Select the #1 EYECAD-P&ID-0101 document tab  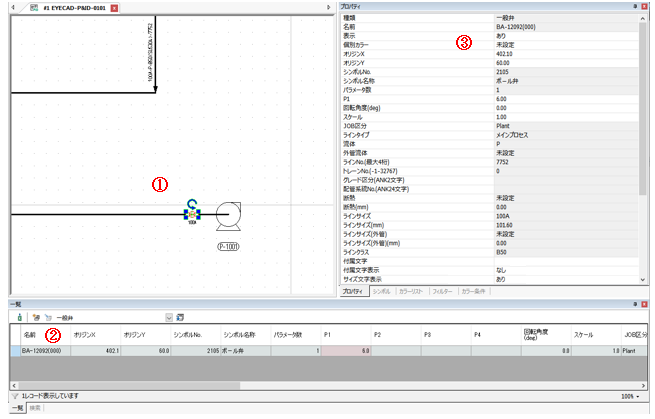[x=74, y=8]
